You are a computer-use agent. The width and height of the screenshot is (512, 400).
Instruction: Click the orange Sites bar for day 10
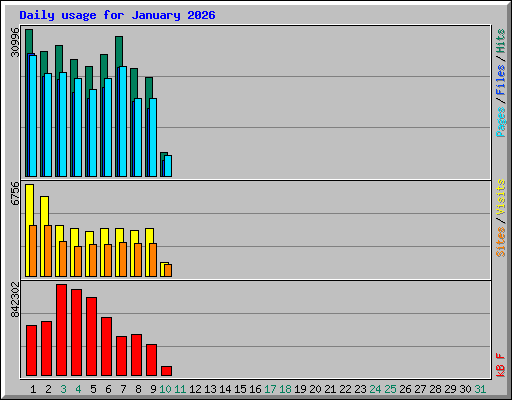pos(168,271)
